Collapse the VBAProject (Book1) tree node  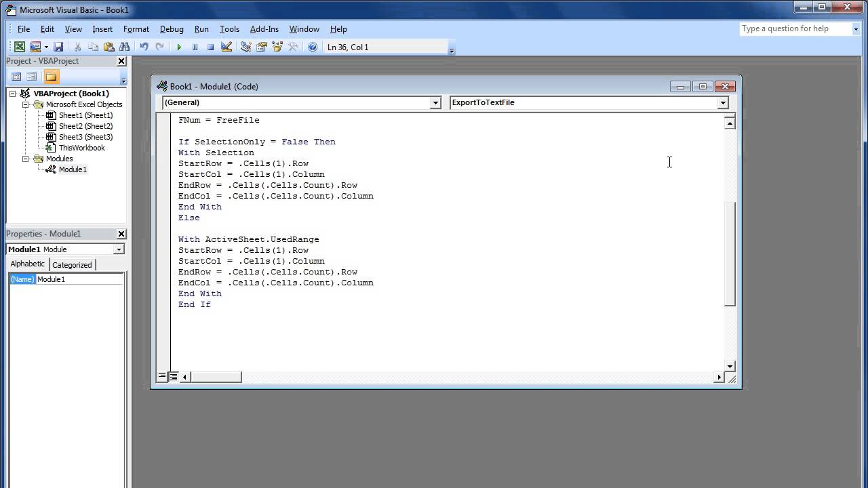tap(13, 94)
